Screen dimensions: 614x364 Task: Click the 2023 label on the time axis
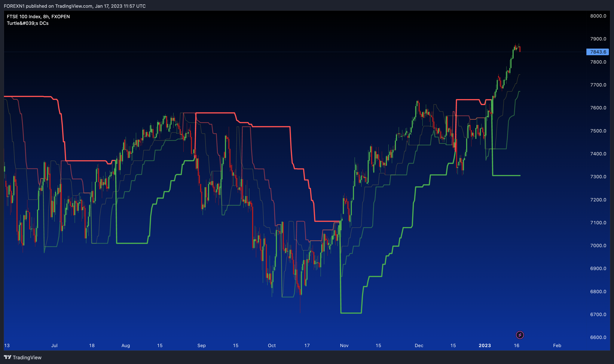coord(485,345)
